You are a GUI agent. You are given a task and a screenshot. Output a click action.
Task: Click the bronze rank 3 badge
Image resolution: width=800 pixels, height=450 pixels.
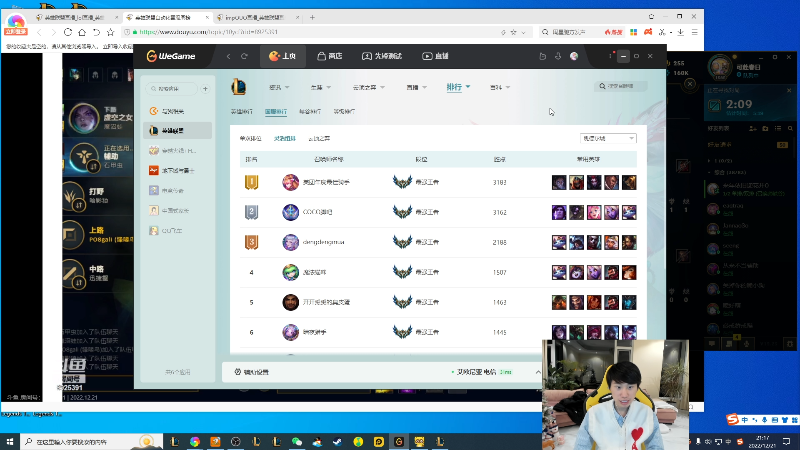(x=251, y=242)
